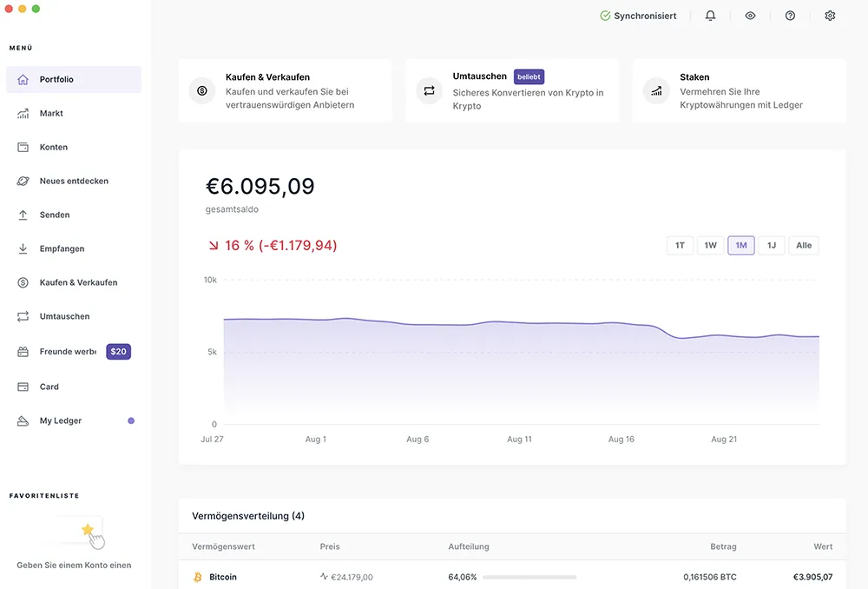
Task: Click the Bitcoin coin icon in asset table
Action: (198, 577)
